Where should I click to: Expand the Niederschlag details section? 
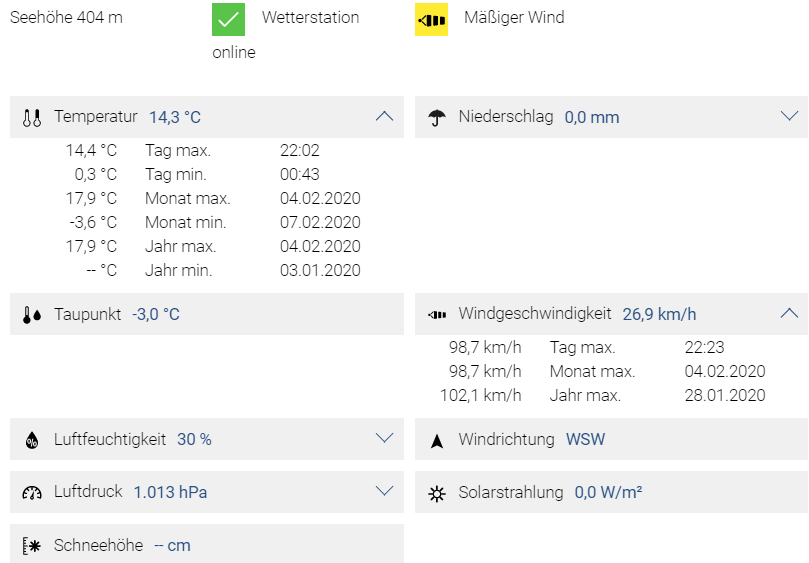click(x=789, y=116)
